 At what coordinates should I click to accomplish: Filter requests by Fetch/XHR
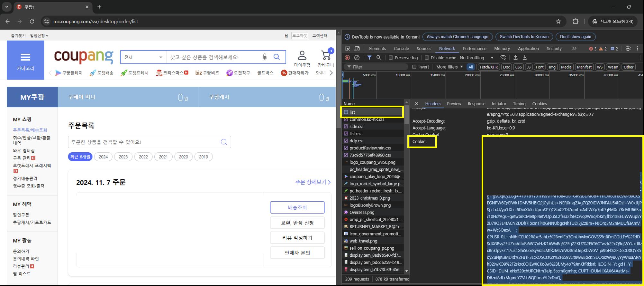pos(489,67)
